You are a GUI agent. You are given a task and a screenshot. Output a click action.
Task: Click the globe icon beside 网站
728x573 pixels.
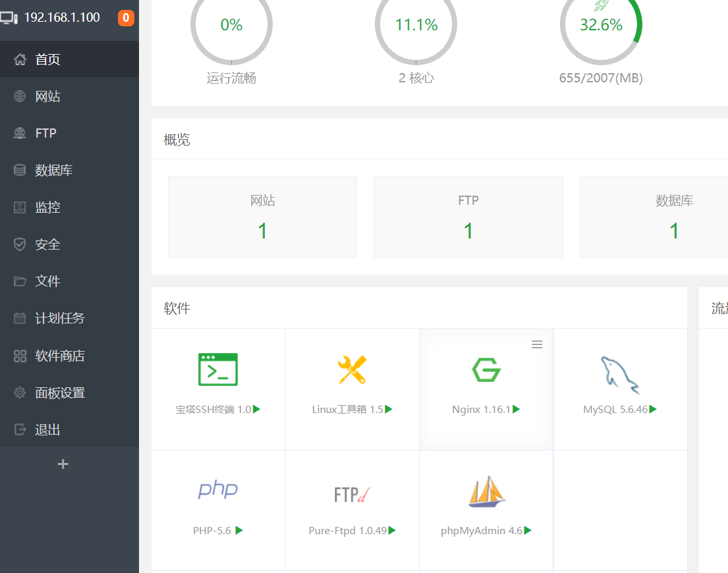[20, 96]
